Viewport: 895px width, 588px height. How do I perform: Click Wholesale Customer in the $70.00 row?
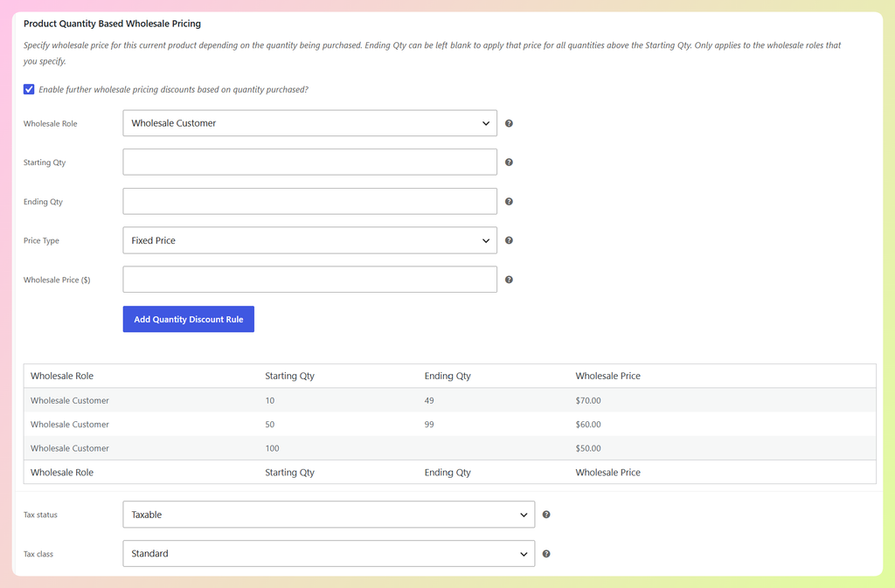(70, 401)
